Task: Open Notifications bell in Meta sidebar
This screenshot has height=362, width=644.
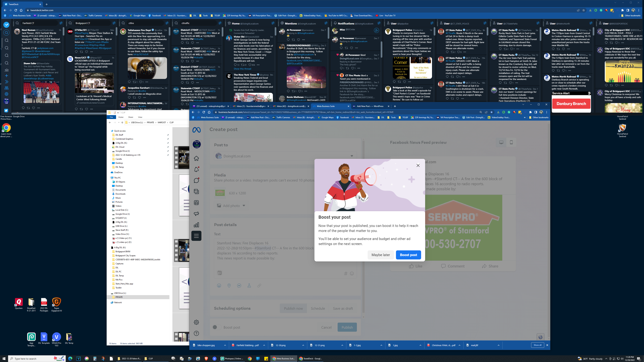Action: pyautogui.click(x=197, y=169)
